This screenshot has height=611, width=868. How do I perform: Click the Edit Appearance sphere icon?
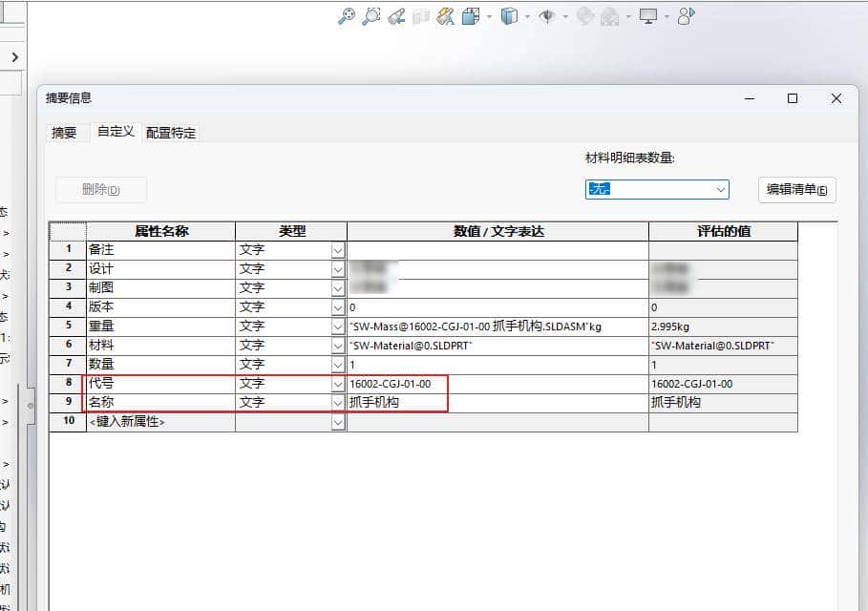point(584,16)
